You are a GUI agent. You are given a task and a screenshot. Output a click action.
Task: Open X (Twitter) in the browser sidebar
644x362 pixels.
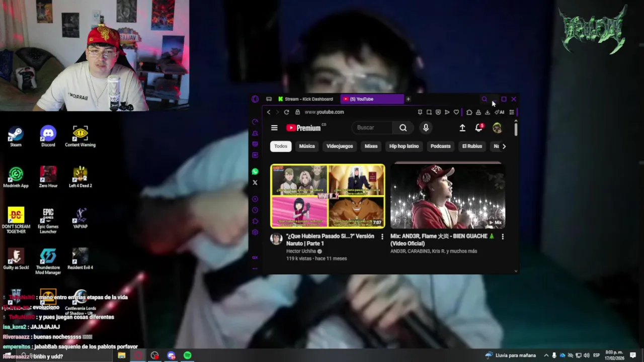point(255,183)
